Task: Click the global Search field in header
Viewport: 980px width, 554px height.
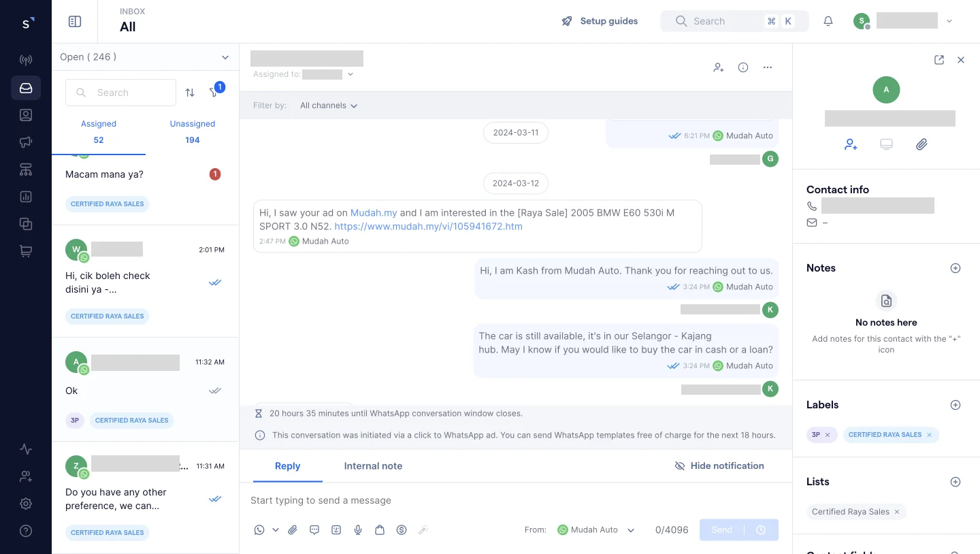Action: pos(735,21)
